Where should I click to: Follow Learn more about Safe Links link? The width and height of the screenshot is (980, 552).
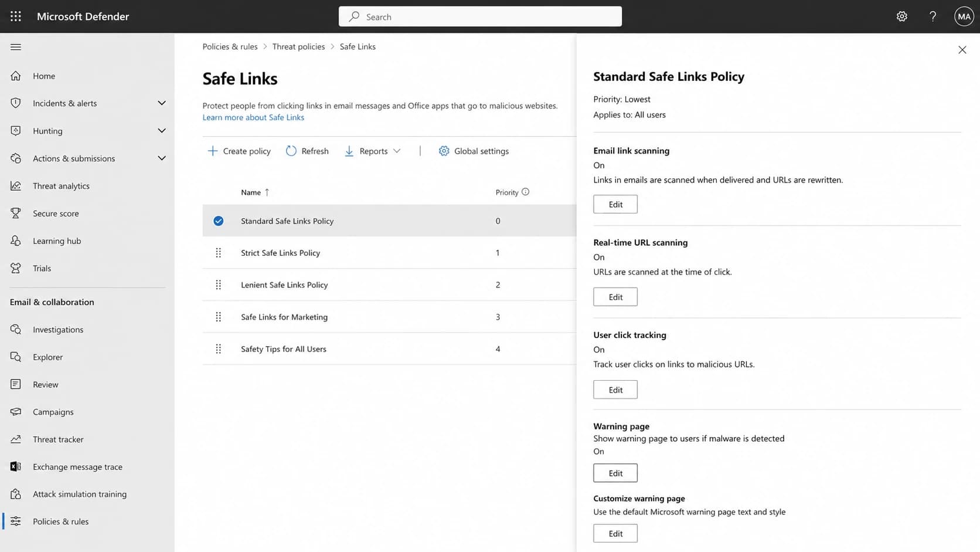253,117
